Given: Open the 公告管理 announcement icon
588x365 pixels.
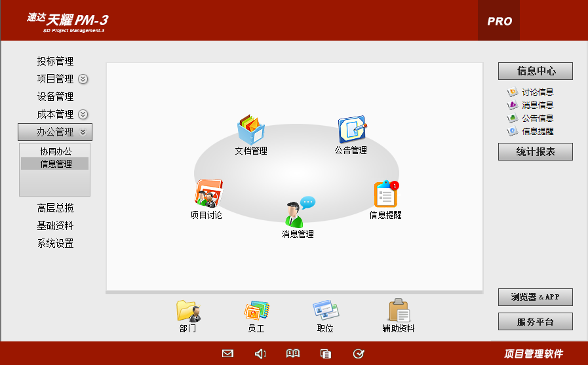Looking at the screenshot, I should click(x=351, y=130).
